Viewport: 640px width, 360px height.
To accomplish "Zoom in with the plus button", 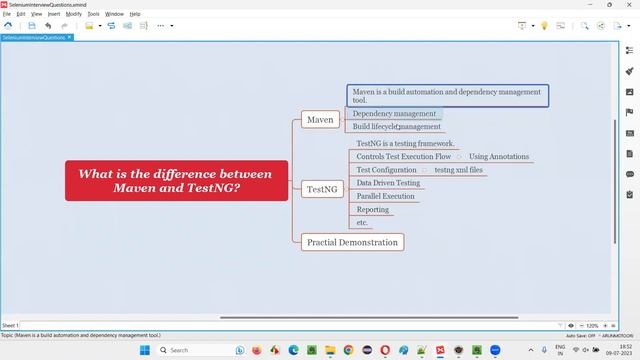I will (605, 326).
